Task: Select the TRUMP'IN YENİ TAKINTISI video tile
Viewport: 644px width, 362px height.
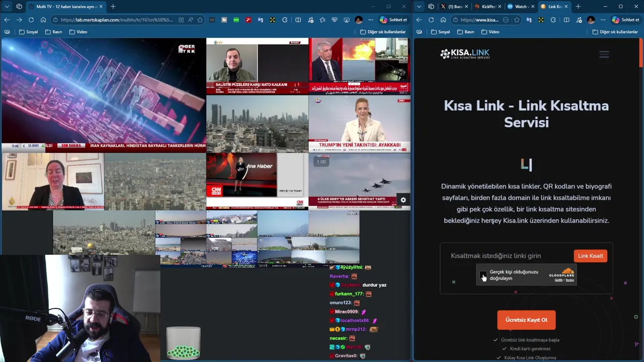Action: pos(359,124)
